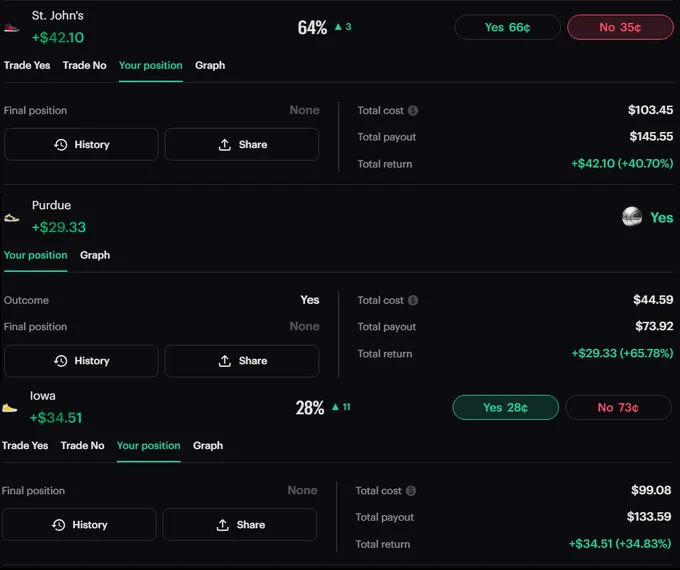The image size is (680, 570).
Task: Click the +$34.51 profit under Iowa
Action: [x=56, y=418]
